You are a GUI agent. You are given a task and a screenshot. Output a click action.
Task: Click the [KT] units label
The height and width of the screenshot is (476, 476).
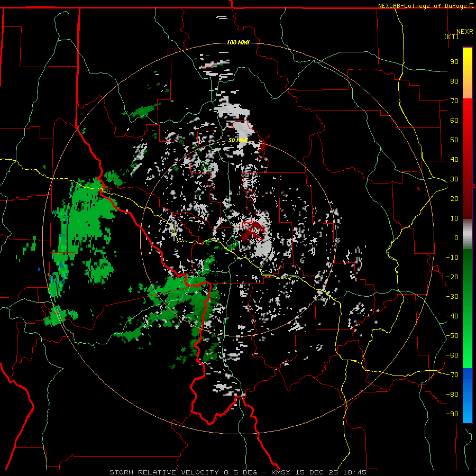point(452,36)
